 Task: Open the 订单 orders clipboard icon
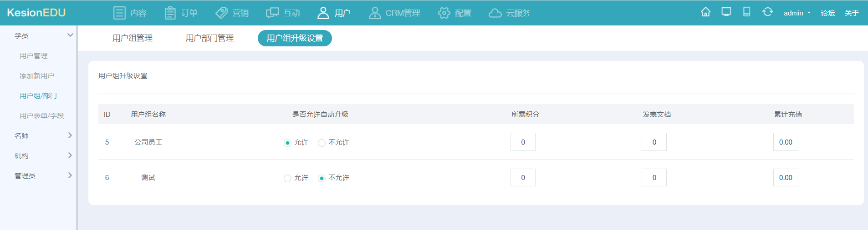coord(170,13)
